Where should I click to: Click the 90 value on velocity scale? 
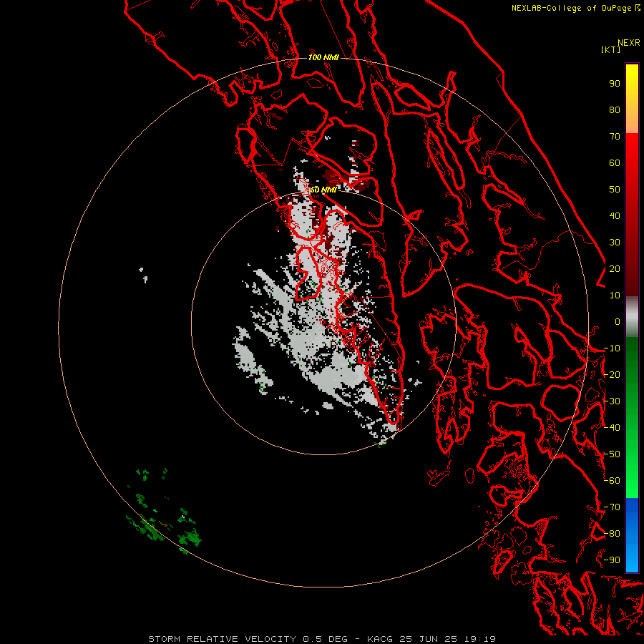tap(615, 84)
